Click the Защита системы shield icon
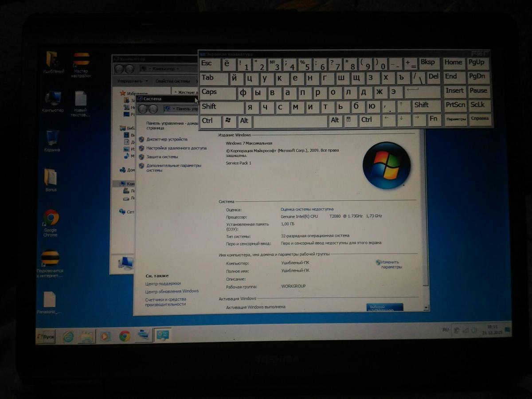Image resolution: width=532 pixels, height=399 pixels. pos(141,156)
